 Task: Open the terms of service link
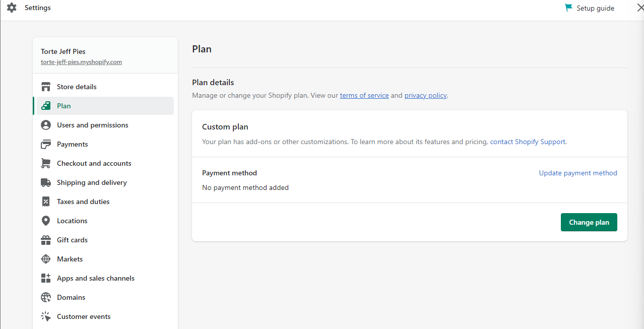364,95
